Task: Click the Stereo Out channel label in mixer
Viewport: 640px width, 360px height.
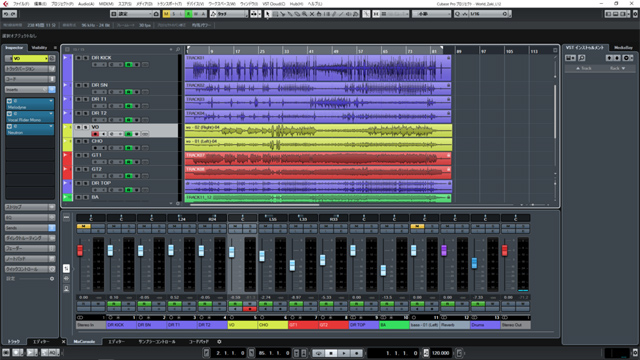Action: click(516, 325)
